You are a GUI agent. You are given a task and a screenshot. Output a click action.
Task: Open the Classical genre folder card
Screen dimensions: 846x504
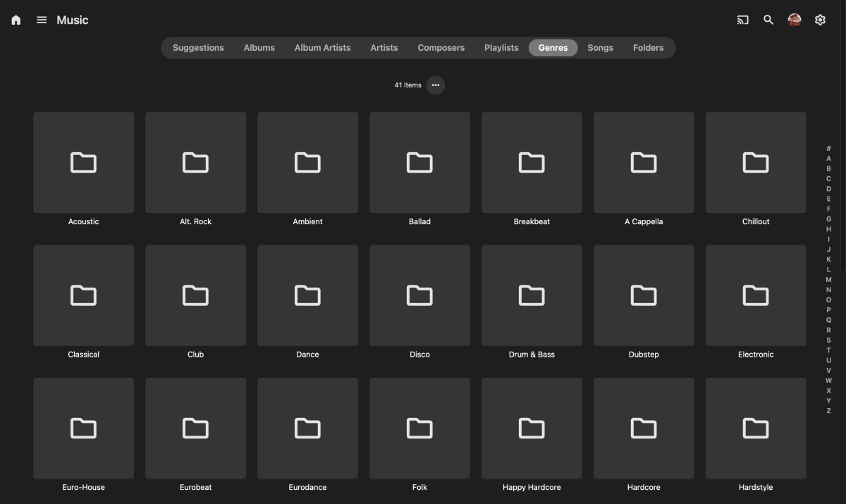84,295
